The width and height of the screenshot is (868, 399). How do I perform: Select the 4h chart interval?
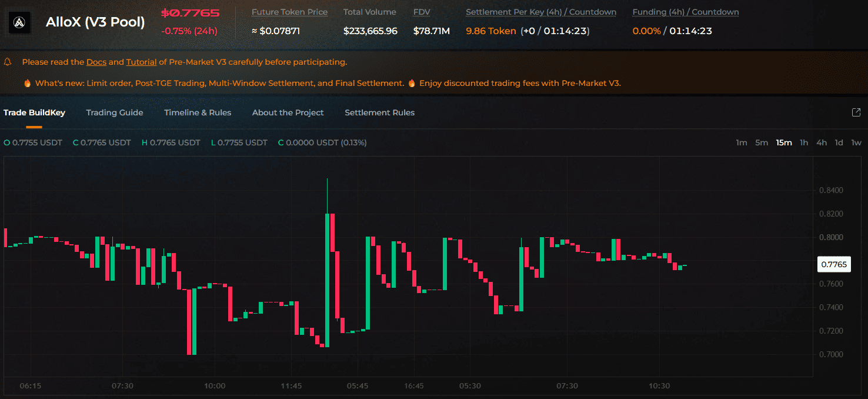tap(822, 142)
